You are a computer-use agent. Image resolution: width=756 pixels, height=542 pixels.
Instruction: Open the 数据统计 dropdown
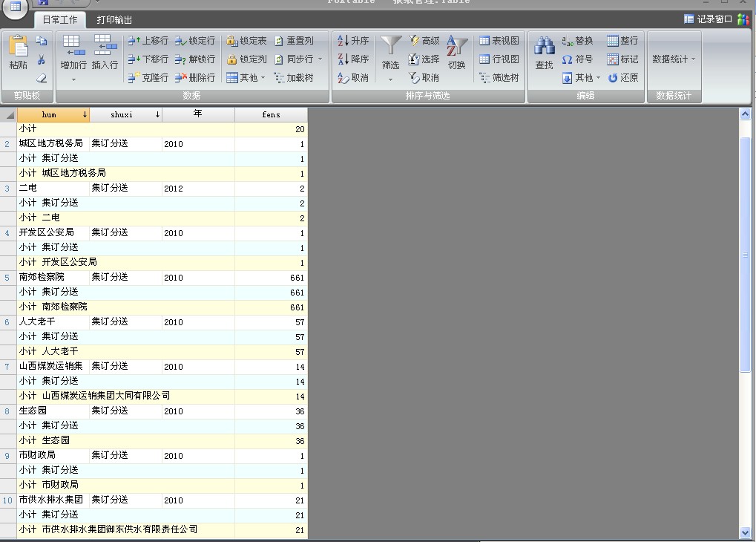tap(674, 59)
